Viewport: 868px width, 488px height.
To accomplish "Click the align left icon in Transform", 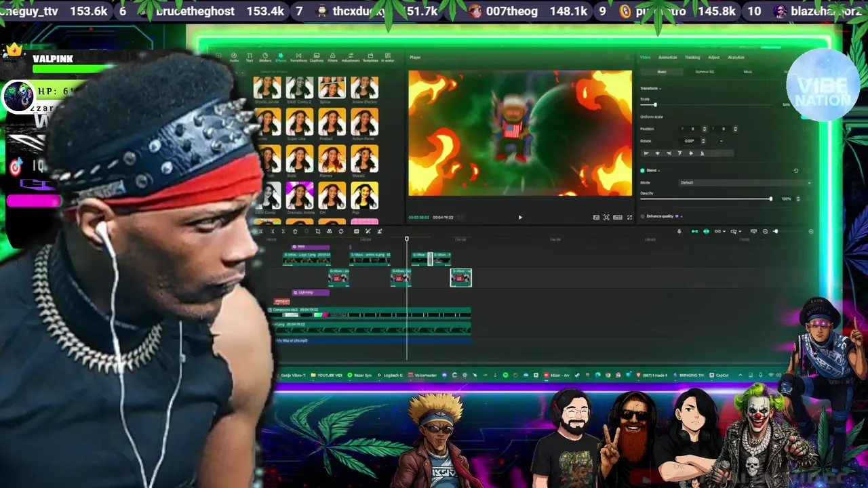I will coord(646,153).
